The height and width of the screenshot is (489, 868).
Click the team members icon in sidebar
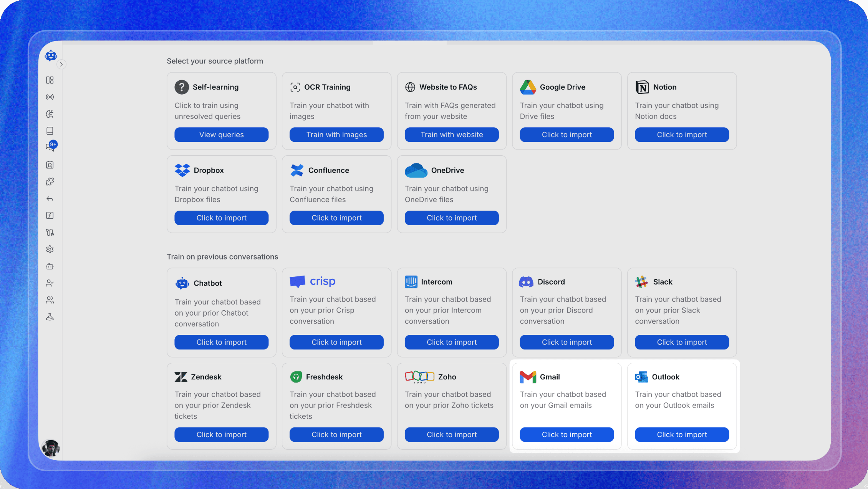point(50,300)
